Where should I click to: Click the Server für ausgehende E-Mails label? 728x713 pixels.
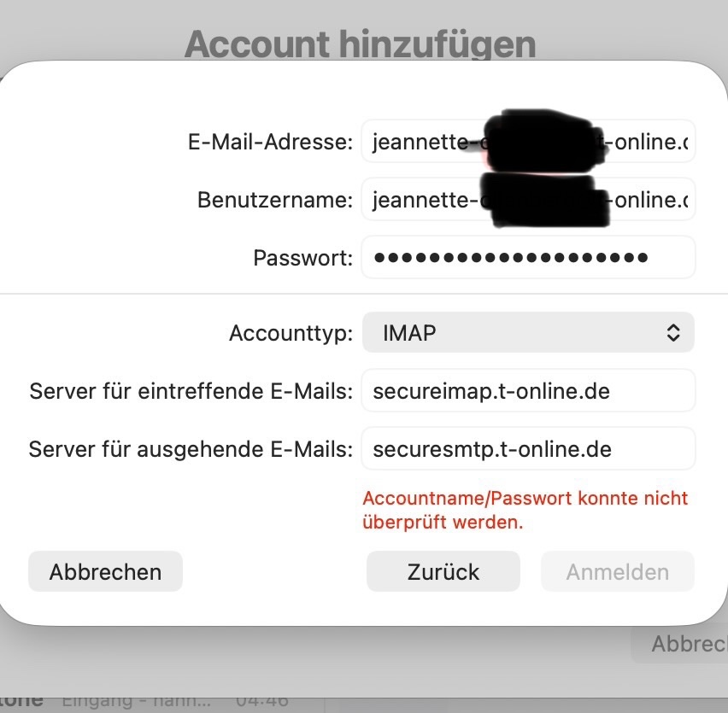191,449
